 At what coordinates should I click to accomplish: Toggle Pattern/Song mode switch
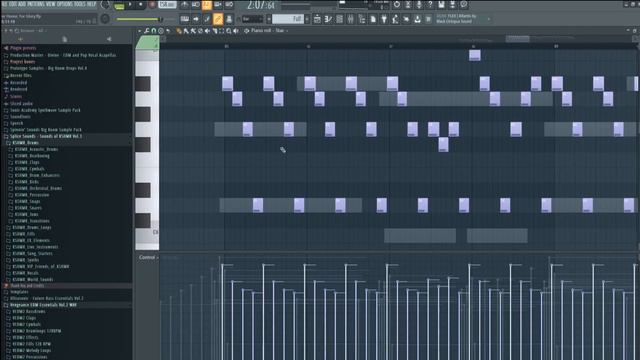(119, 5)
